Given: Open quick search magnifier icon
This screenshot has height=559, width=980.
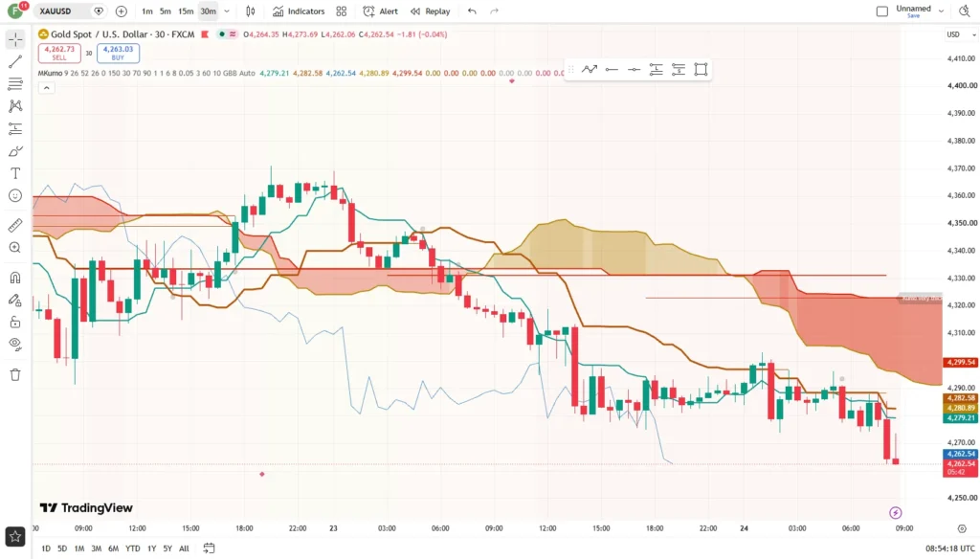Looking at the screenshot, I should tap(965, 11).
